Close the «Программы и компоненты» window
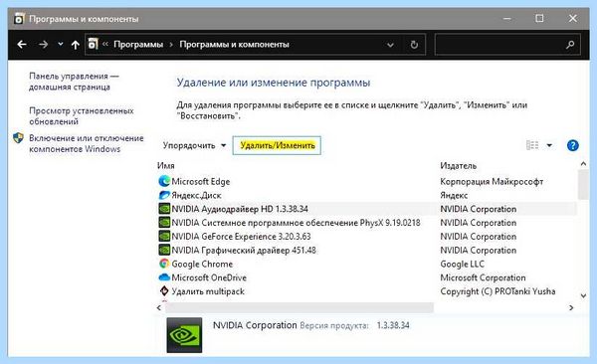This screenshot has height=364, width=597. tap(573, 18)
